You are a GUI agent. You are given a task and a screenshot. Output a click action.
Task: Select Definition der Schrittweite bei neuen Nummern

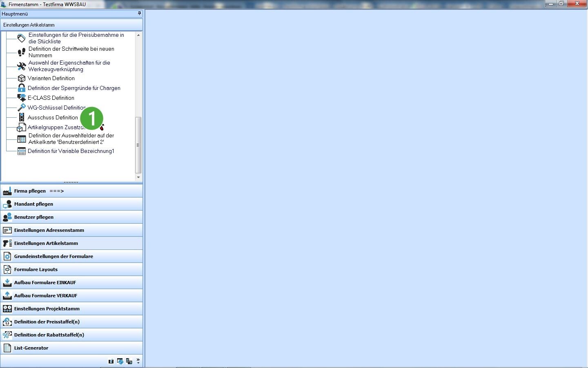71,52
